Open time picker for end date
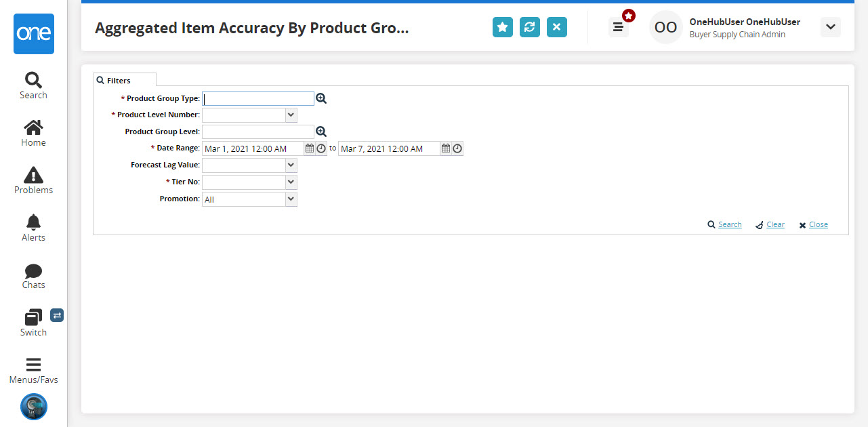The width and height of the screenshot is (868, 427). 457,148
